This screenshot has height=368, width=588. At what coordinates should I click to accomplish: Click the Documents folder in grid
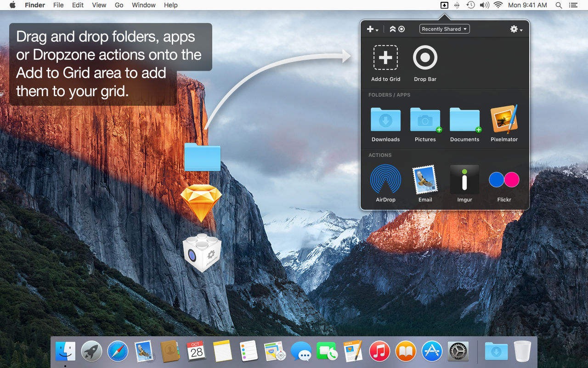[464, 120]
